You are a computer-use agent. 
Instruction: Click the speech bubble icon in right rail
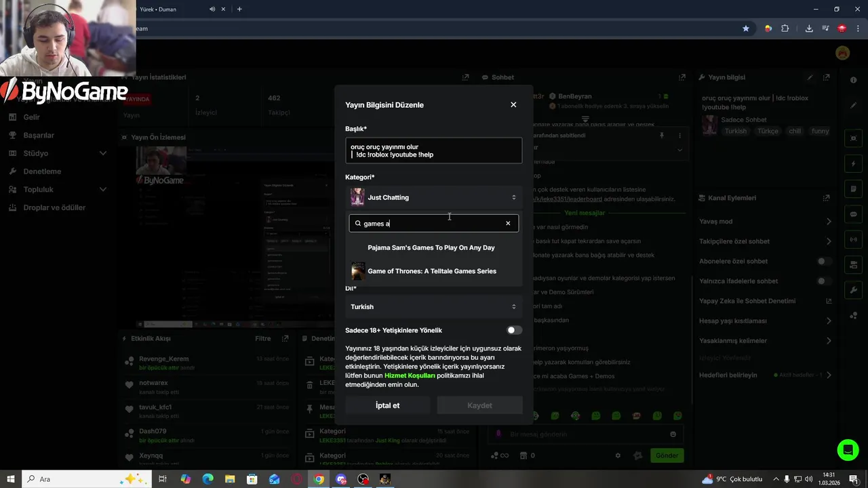(853, 214)
